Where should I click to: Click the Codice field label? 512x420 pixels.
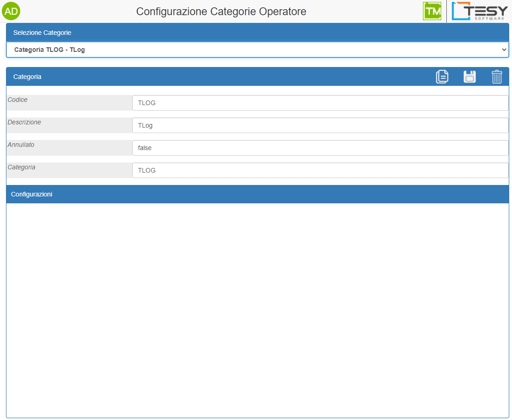click(x=17, y=100)
